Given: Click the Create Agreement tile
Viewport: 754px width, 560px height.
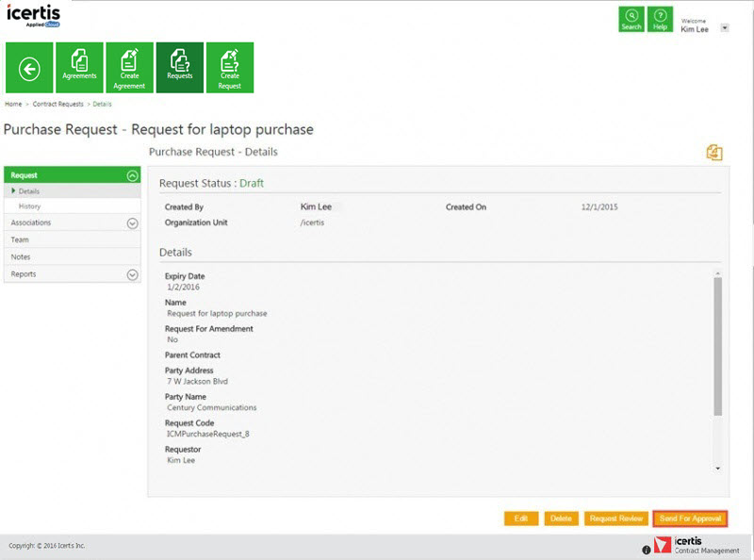Looking at the screenshot, I should 130,68.
